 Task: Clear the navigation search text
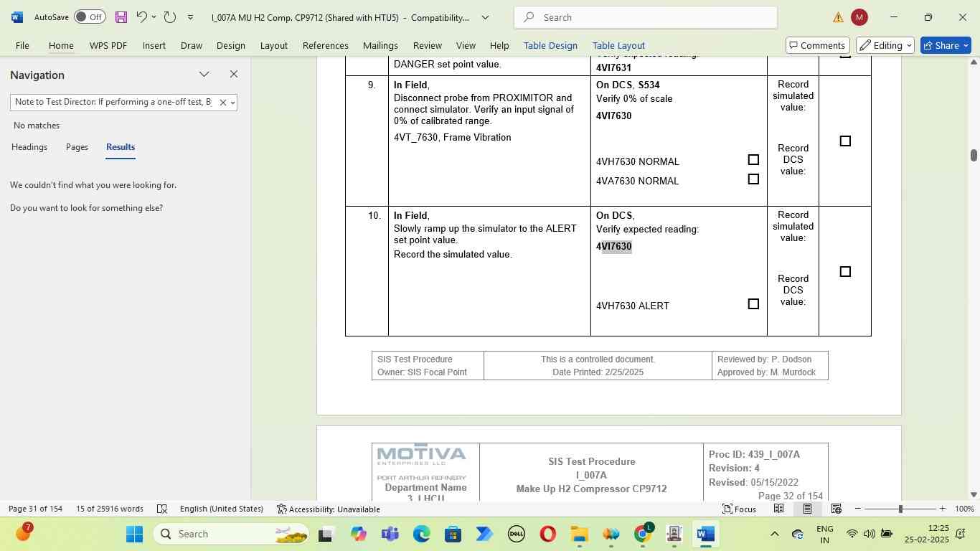pyautogui.click(x=222, y=103)
